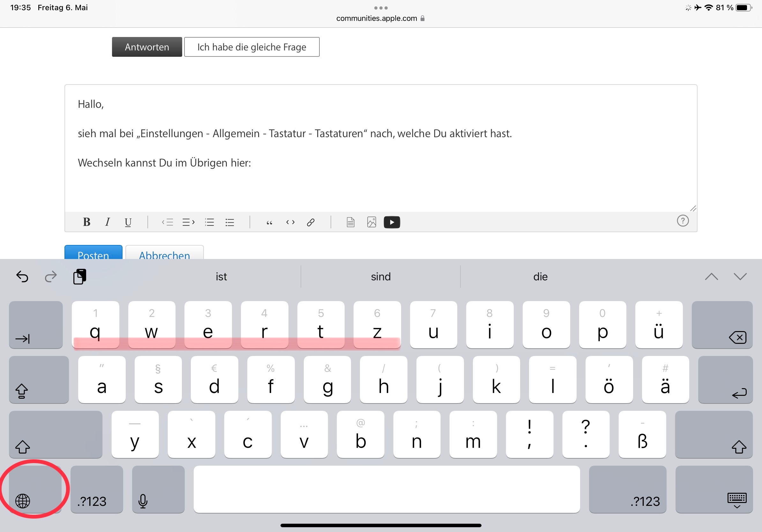
Task: Insert an image into the post
Action: (371, 222)
